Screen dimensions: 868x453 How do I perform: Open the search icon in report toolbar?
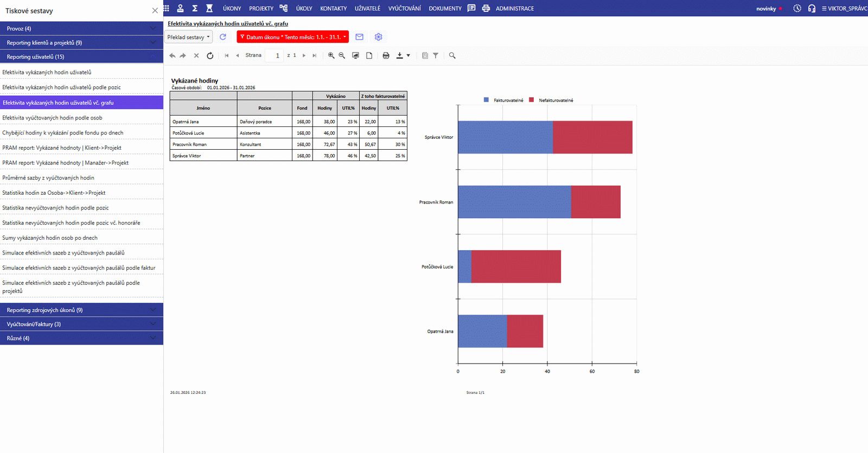(x=452, y=55)
